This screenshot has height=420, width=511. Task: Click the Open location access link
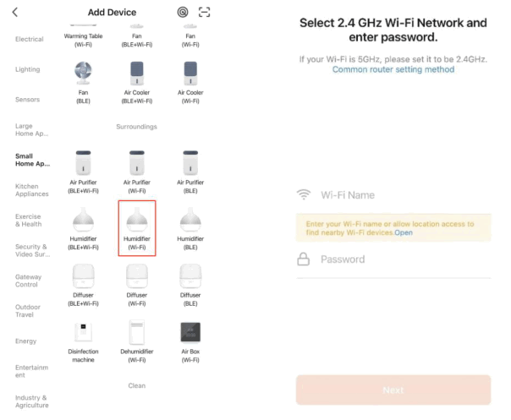(404, 232)
